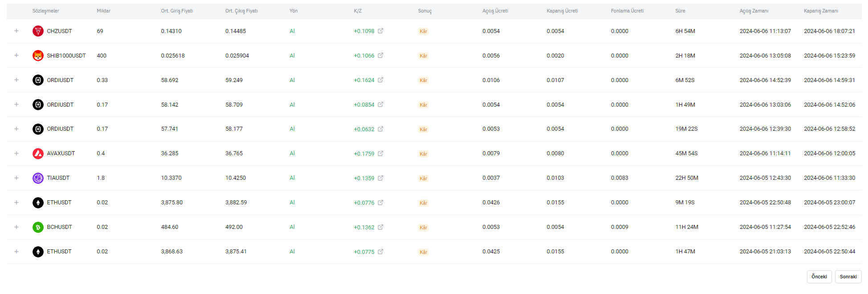Click the 22H 50M duration cell
This screenshot has height=294, width=868.
[687, 178]
